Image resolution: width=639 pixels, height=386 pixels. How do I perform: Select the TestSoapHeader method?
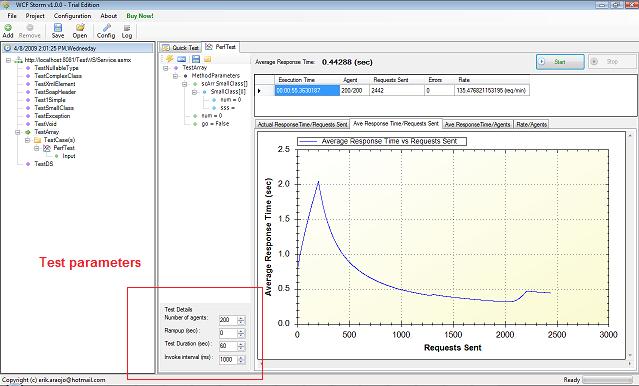tap(55, 92)
